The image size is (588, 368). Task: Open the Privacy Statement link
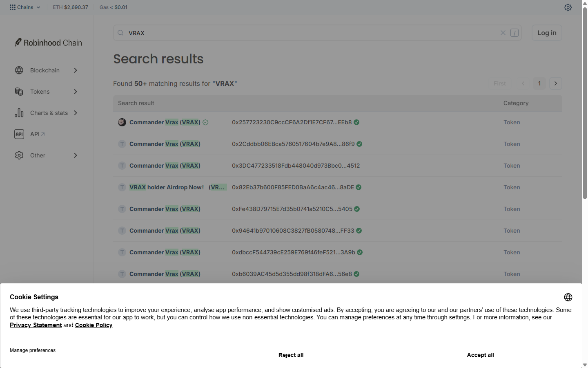click(x=36, y=325)
